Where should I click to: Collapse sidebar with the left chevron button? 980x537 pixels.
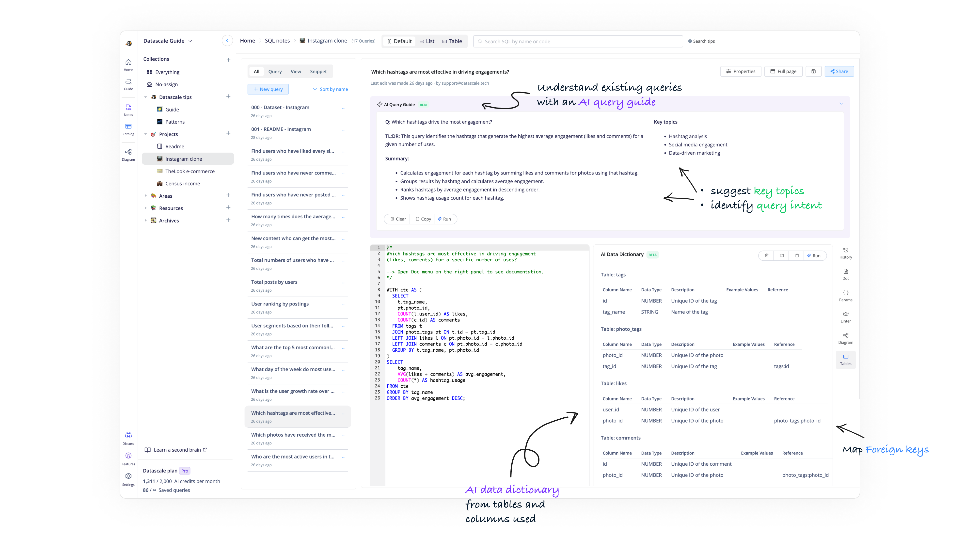(x=227, y=41)
